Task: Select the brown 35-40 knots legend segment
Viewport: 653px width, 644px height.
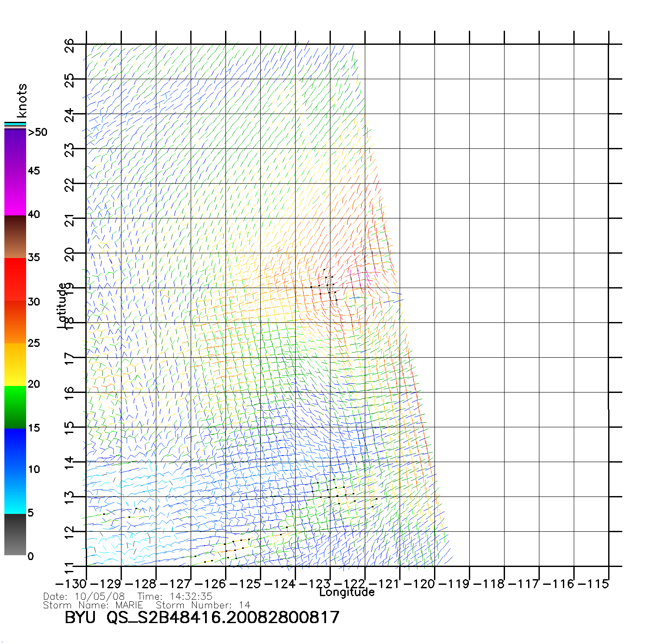Action: pos(15,237)
